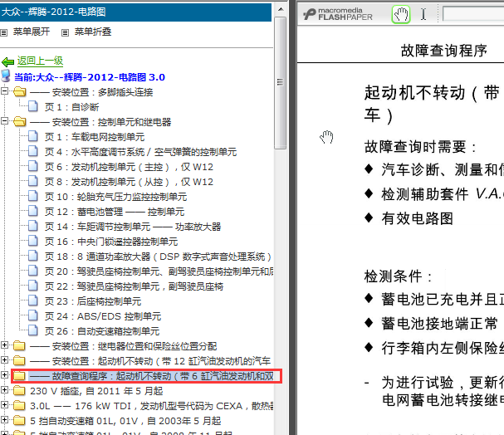Click folder icon of 230 V 插座
Screen dimensions: 504x435
[20, 391]
